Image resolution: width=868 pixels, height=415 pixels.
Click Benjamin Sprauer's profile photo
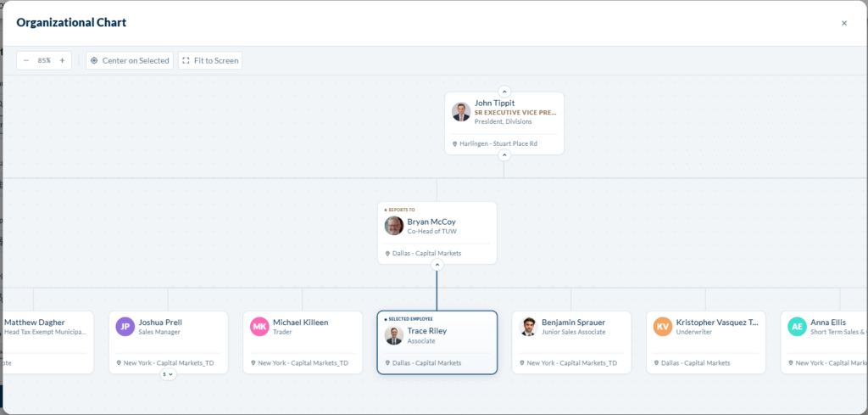(528, 327)
